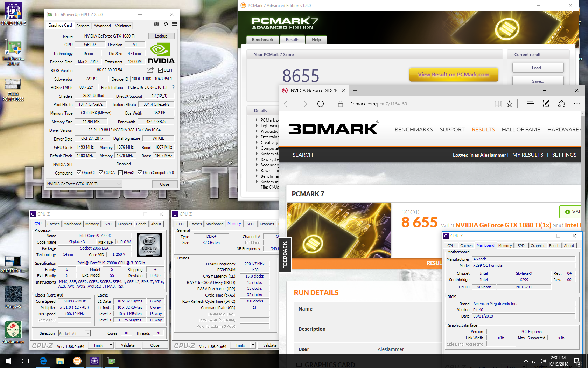Click the browser reload icon
This screenshot has width=588, height=368.
pyautogui.click(x=320, y=104)
